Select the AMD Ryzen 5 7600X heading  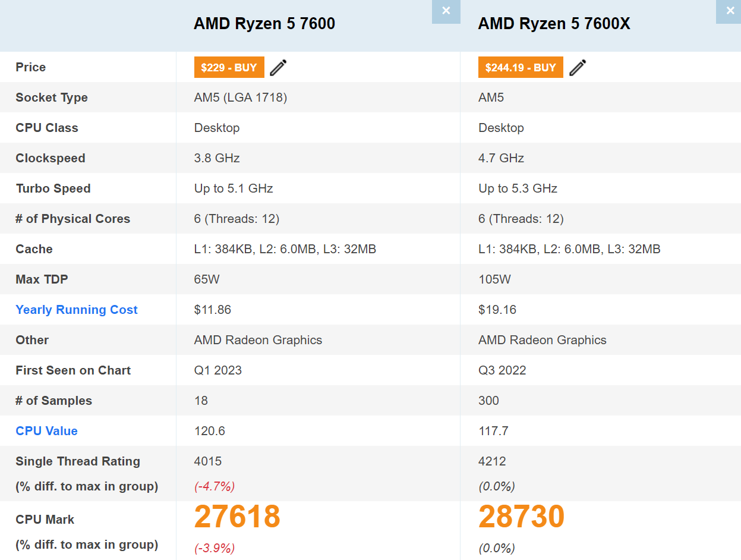pos(554,24)
